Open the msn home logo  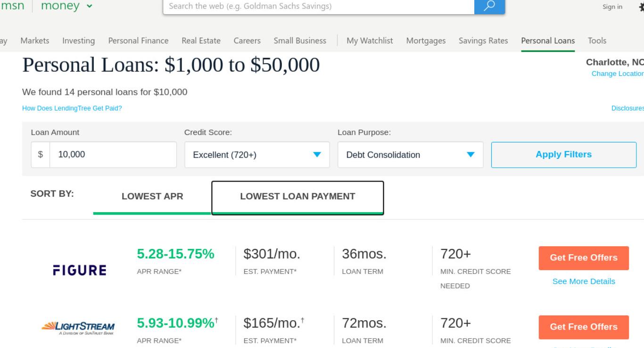coord(12,6)
